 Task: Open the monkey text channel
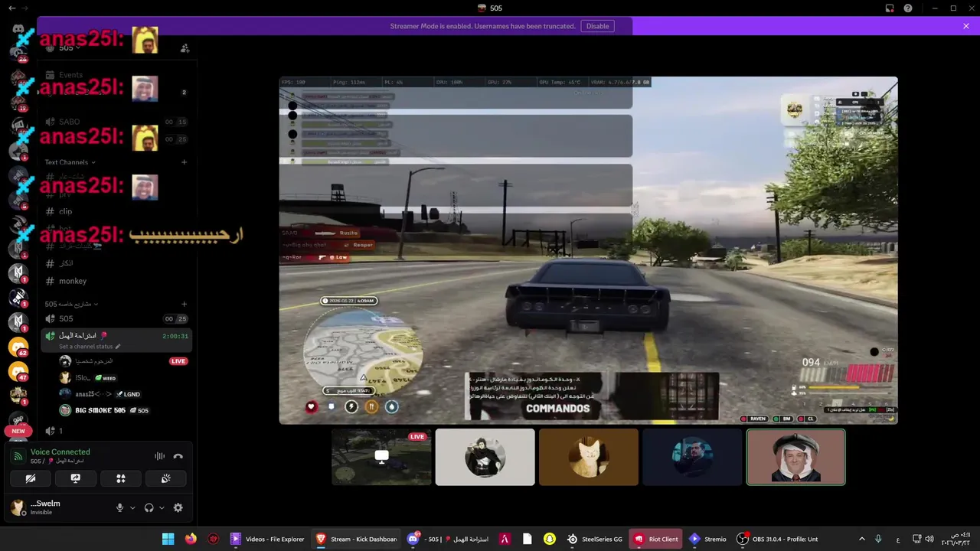pyautogui.click(x=115, y=281)
